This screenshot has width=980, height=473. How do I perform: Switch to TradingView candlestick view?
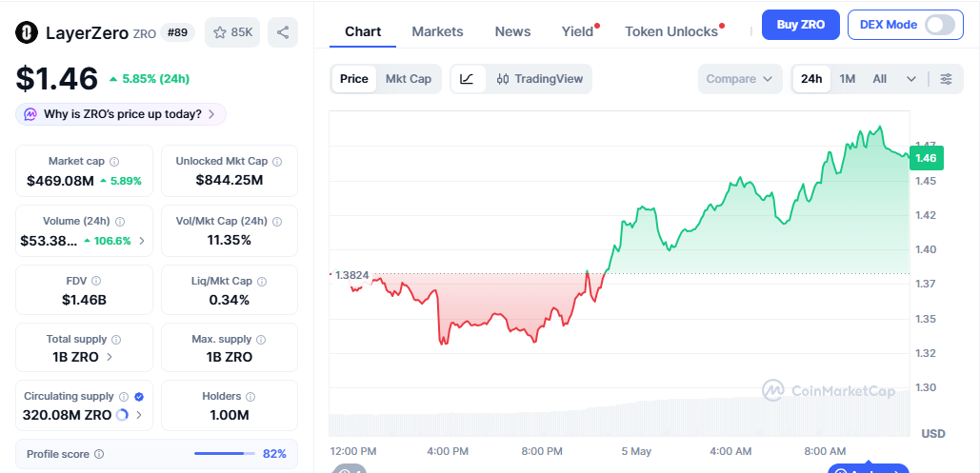point(540,79)
